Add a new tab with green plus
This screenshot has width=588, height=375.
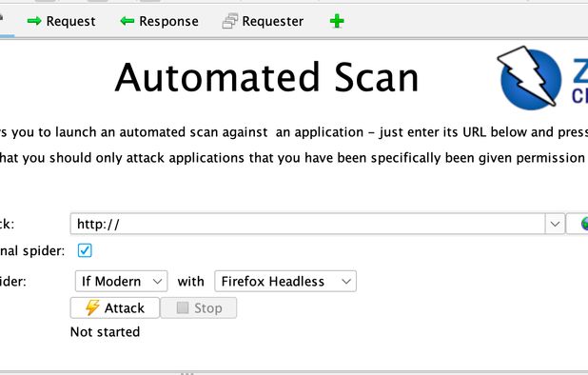(337, 21)
